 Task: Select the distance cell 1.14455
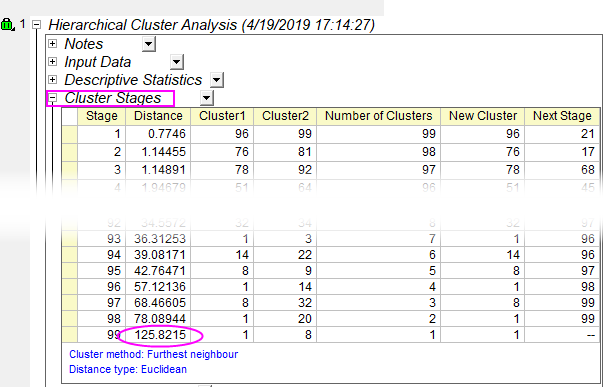pyautogui.click(x=158, y=152)
